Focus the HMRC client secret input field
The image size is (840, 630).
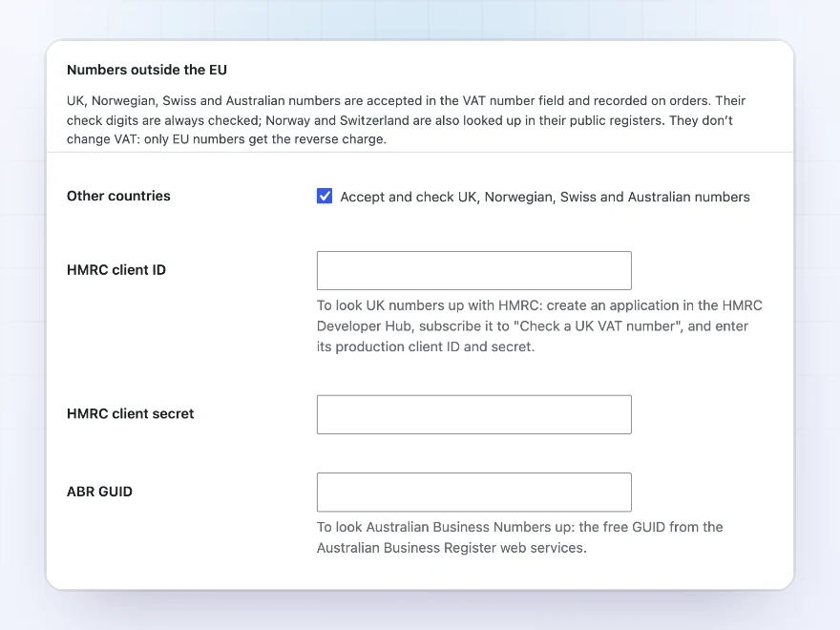473,414
